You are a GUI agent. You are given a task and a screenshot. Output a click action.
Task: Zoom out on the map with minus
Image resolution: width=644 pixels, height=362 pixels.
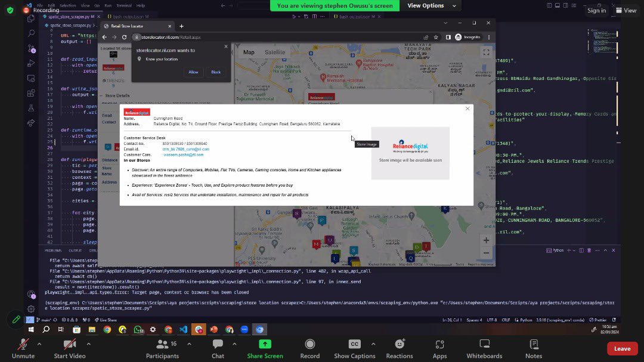coord(487,253)
